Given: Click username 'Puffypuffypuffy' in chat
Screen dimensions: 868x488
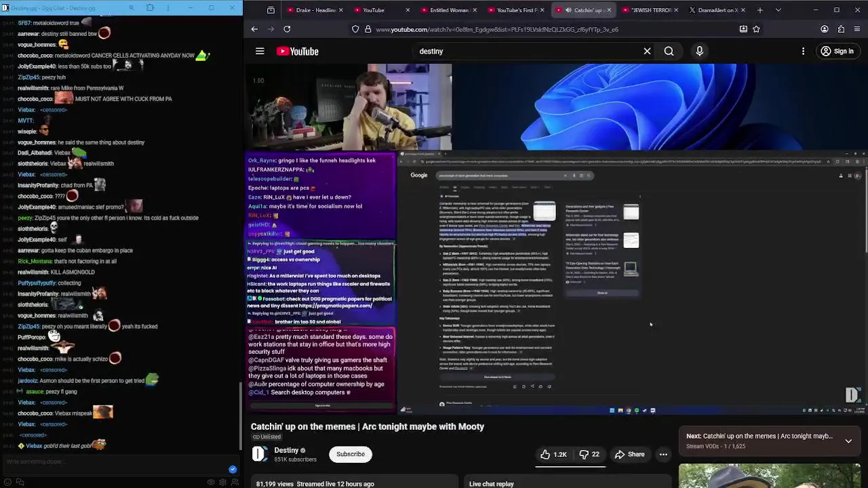Looking at the screenshot, I should point(39,283).
